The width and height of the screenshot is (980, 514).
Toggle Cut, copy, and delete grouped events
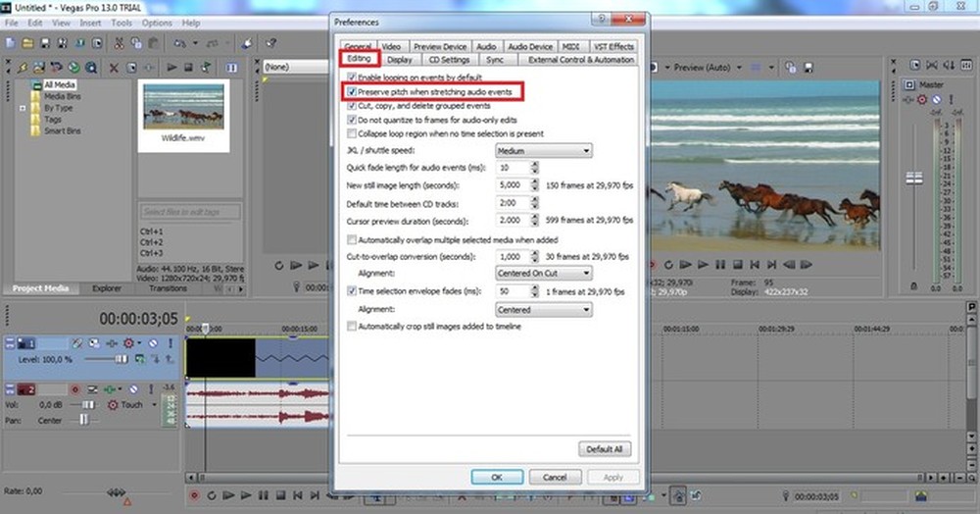pos(352,106)
